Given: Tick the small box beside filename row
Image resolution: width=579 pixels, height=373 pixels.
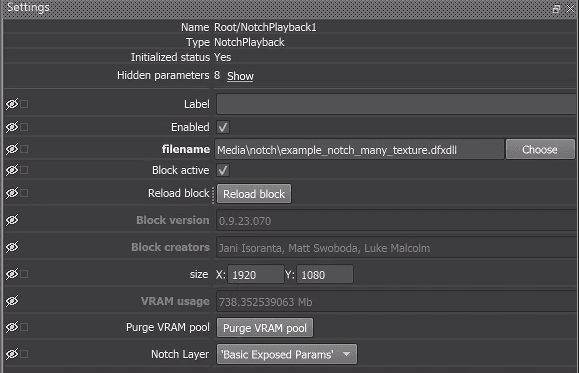Looking at the screenshot, I should [x=24, y=149].
